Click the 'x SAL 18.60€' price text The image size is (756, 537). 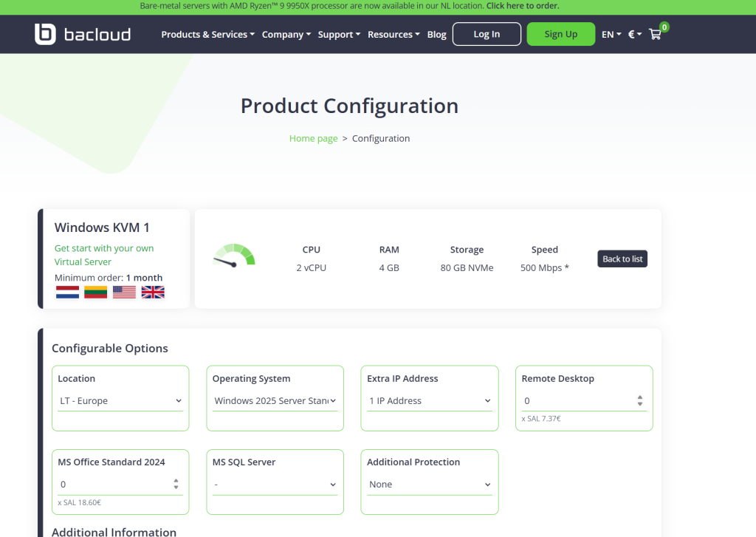click(x=80, y=503)
